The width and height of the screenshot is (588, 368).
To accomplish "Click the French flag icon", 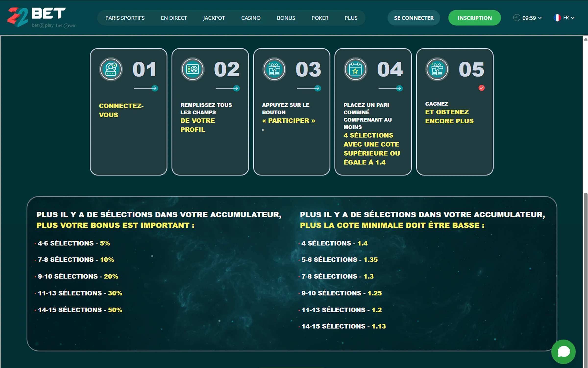I will point(557,18).
